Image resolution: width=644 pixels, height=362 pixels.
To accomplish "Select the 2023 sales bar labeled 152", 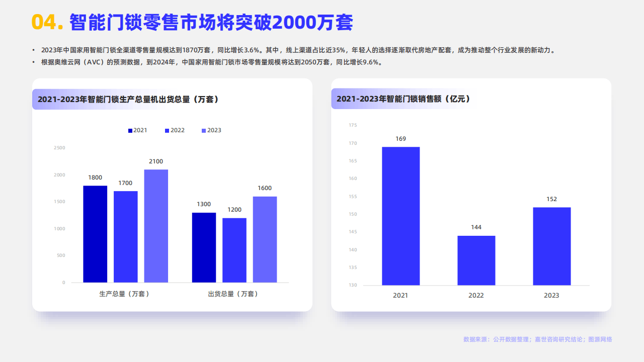I will pos(551,246).
